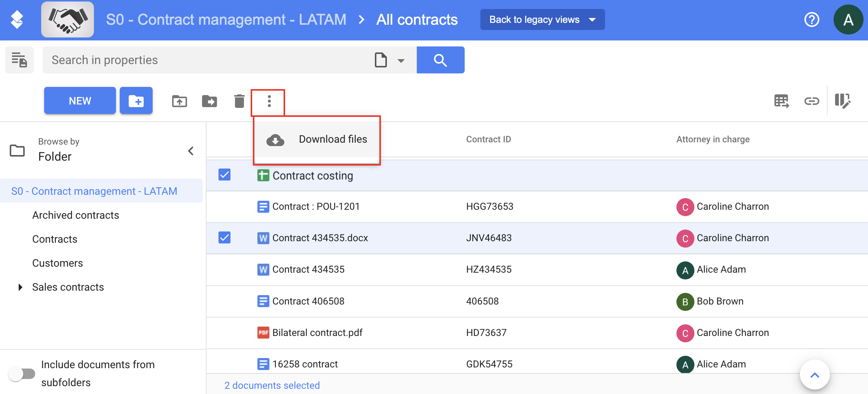Copy view link with chain icon

pyautogui.click(x=812, y=101)
